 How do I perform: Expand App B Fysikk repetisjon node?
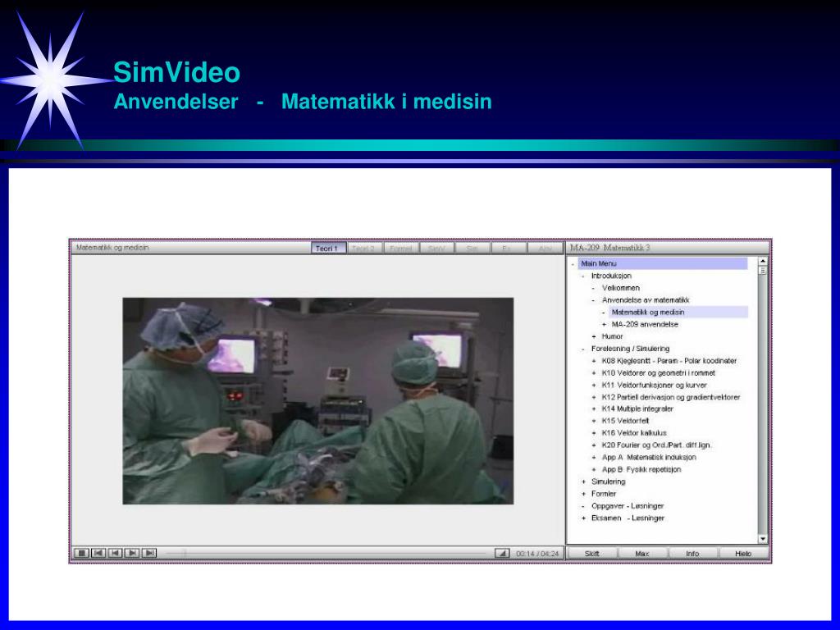click(594, 470)
